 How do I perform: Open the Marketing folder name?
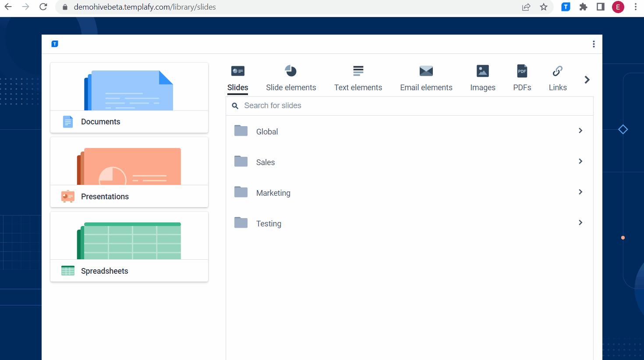click(273, 193)
